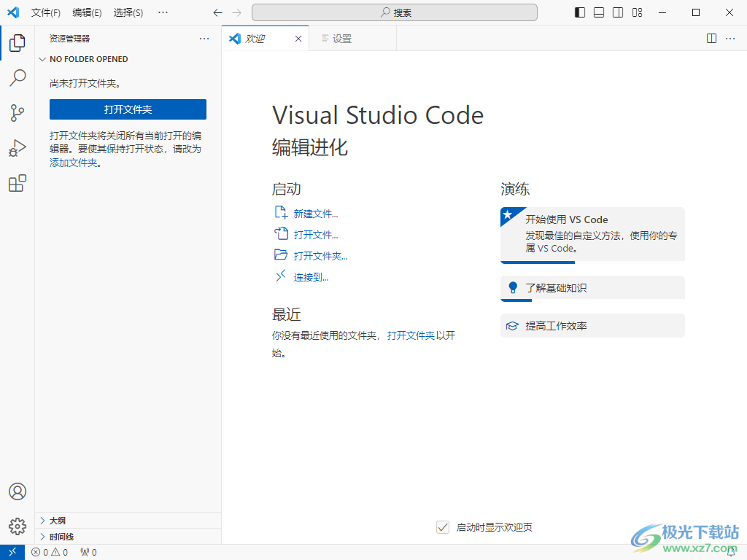This screenshot has width=747, height=560.
Task: Open the Explorer view in activity bar
Action: point(18,43)
